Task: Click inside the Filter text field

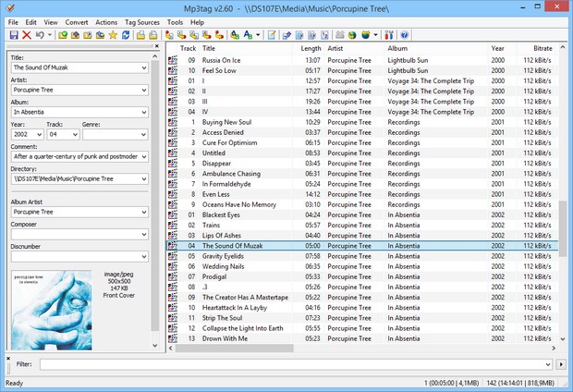Action: (292, 364)
